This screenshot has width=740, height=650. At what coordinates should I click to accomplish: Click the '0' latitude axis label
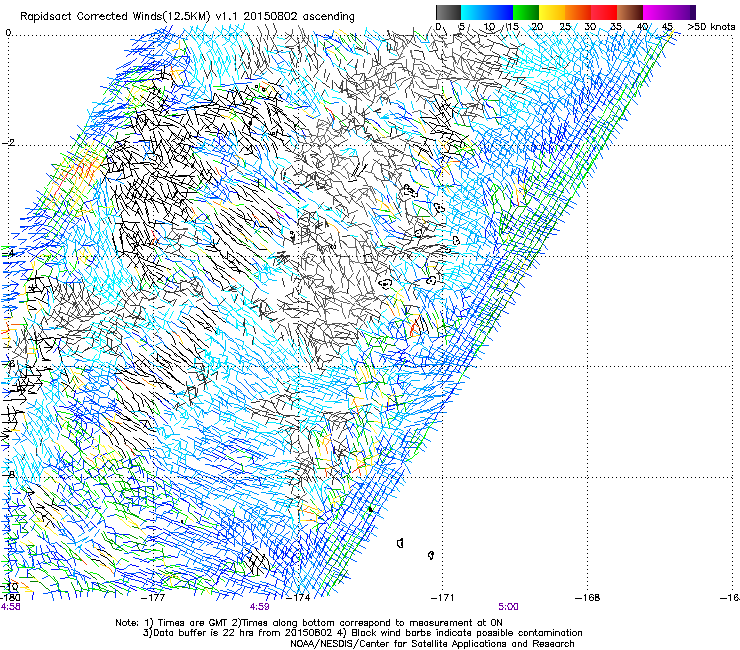tap(8, 32)
